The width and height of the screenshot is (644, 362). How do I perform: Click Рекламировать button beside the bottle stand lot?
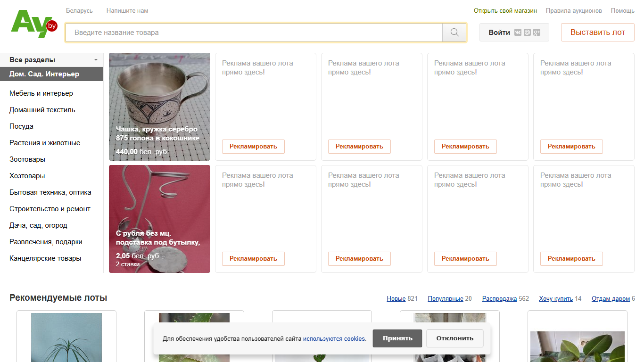[253, 258]
